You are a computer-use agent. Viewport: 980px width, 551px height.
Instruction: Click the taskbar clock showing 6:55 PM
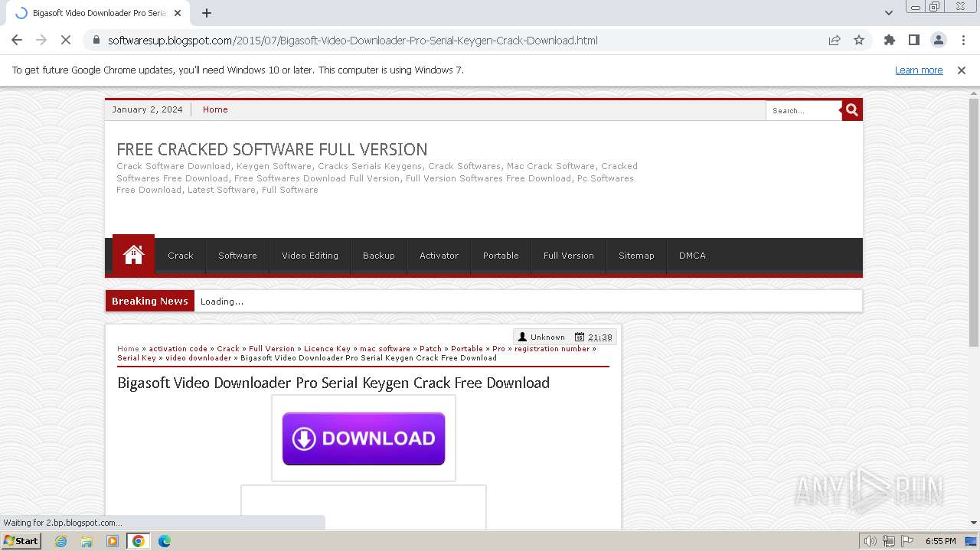tap(940, 541)
